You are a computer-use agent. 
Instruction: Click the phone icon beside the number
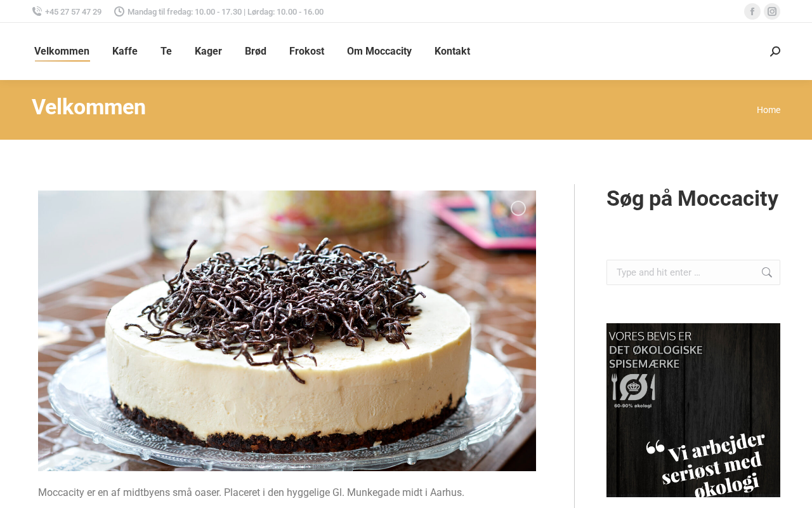[x=37, y=11]
